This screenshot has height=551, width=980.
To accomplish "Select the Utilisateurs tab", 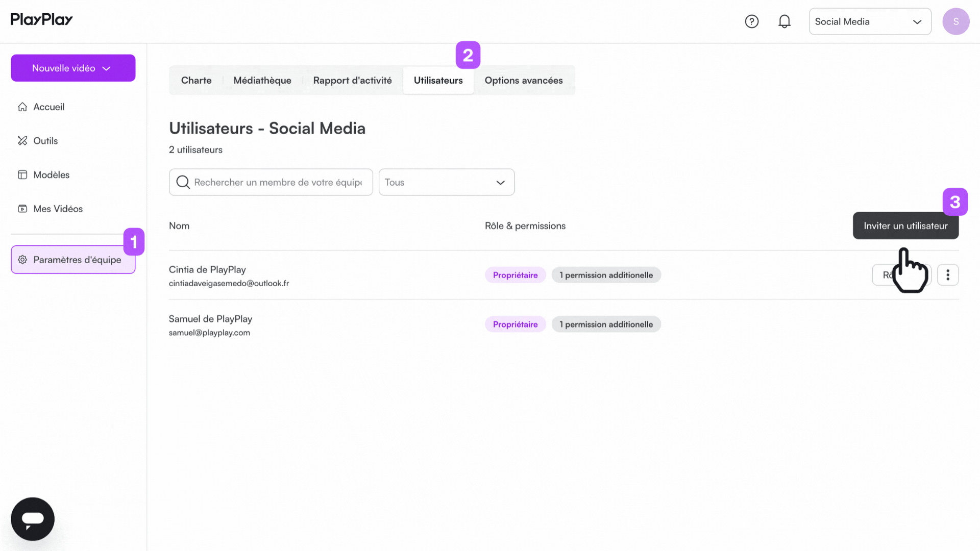I will (438, 80).
